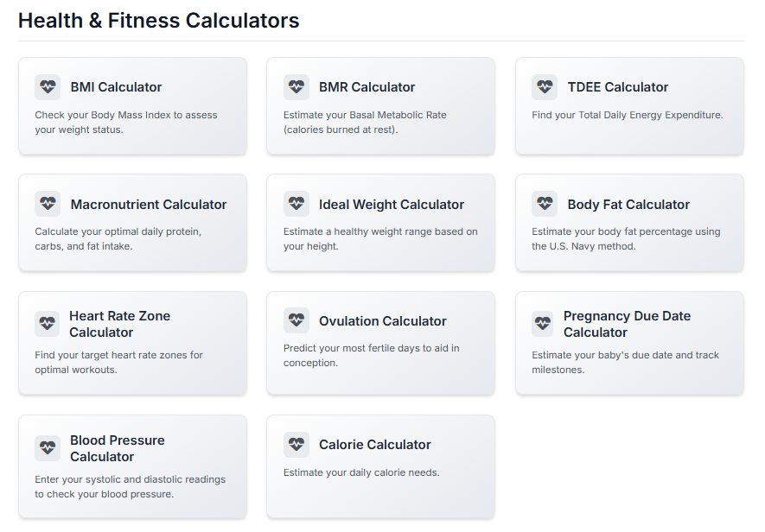Launch the Ovulation Calculator title link
765x532 pixels.
tap(382, 321)
